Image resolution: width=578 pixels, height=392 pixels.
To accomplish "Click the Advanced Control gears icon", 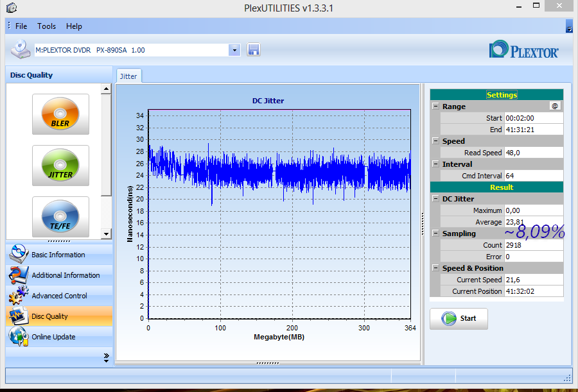I will coord(19,296).
